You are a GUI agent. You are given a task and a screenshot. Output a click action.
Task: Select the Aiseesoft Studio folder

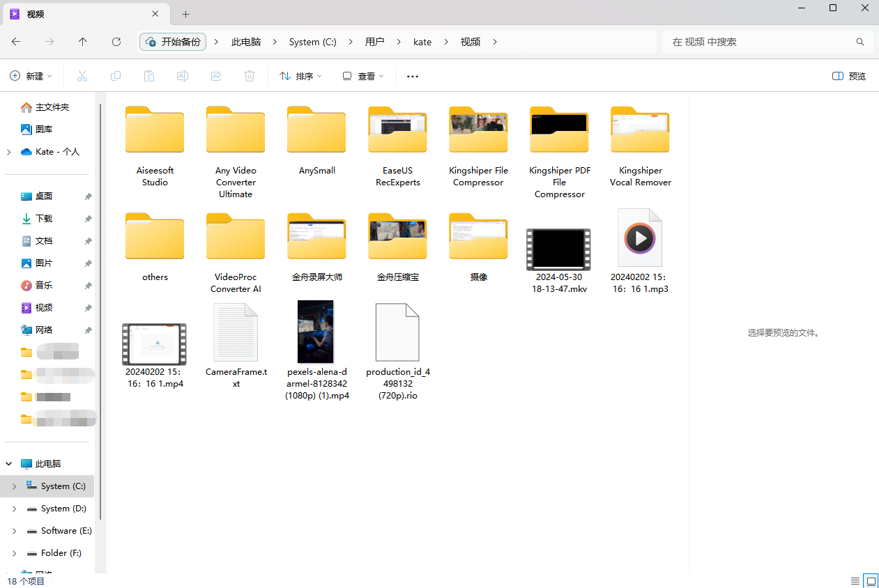coord(155,146)
